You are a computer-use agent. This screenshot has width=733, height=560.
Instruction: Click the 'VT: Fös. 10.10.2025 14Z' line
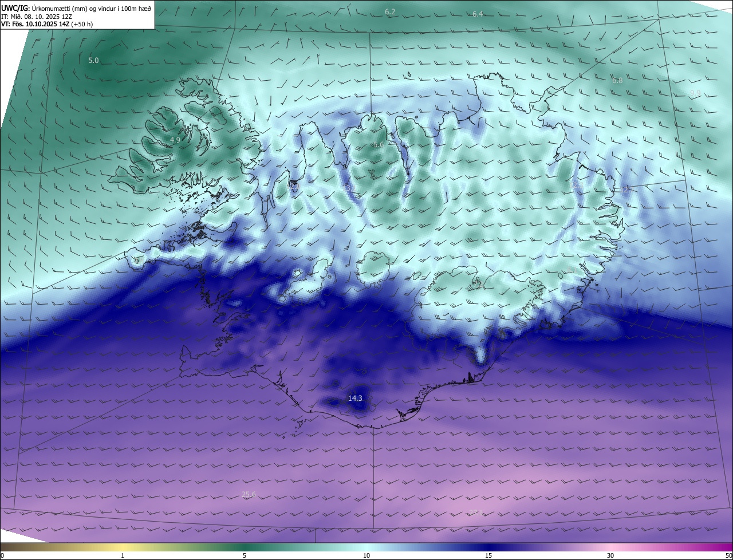(46, 25)
